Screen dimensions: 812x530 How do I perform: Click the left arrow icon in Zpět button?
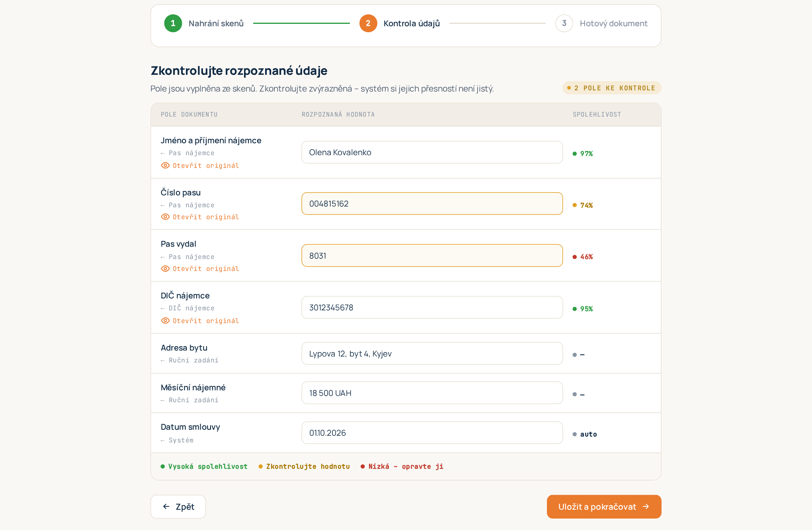(x=166, y=507)
